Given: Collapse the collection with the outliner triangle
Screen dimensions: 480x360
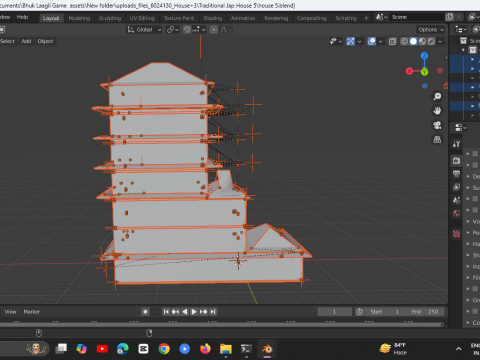Looking at the screenshot, I should [463, 50].
